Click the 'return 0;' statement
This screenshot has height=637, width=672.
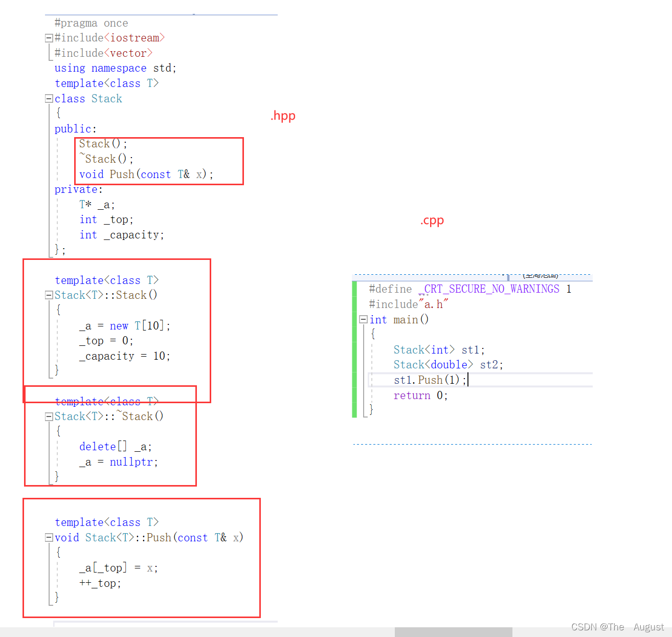pyautogui.click(x=421, y=396)
